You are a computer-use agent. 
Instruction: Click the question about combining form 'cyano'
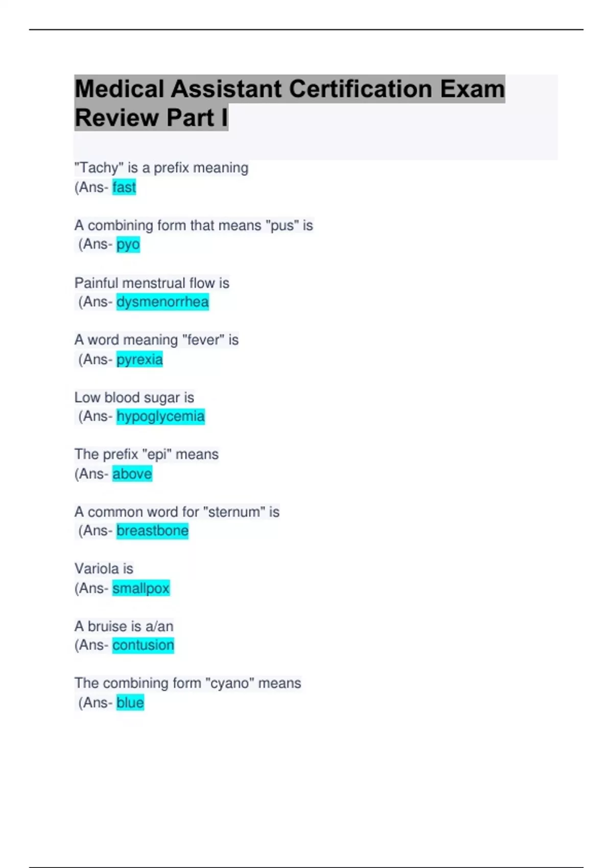click(x=187, y=683)
